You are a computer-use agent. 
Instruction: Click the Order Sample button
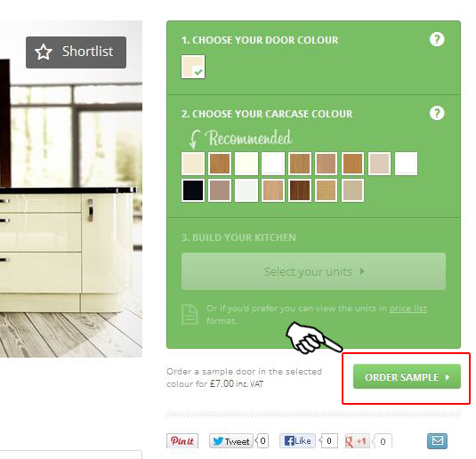coord(407,377)
